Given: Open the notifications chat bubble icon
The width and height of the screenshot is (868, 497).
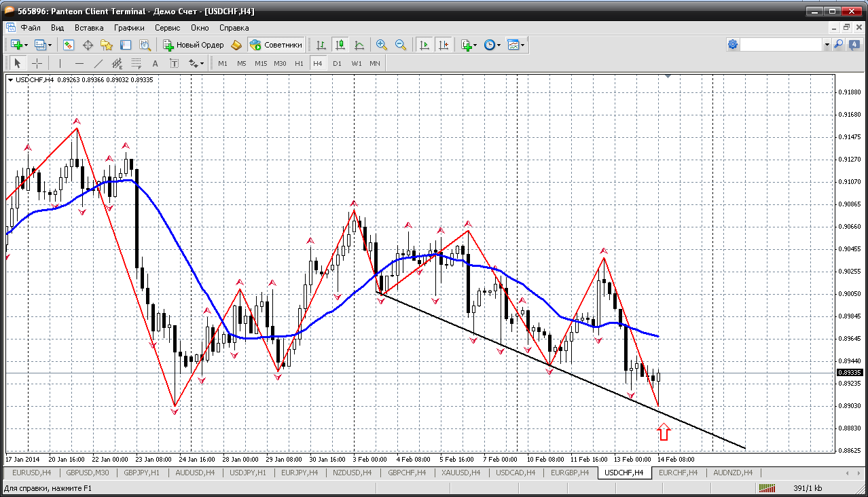Looking at the screenshot, I should coord(854,44).
